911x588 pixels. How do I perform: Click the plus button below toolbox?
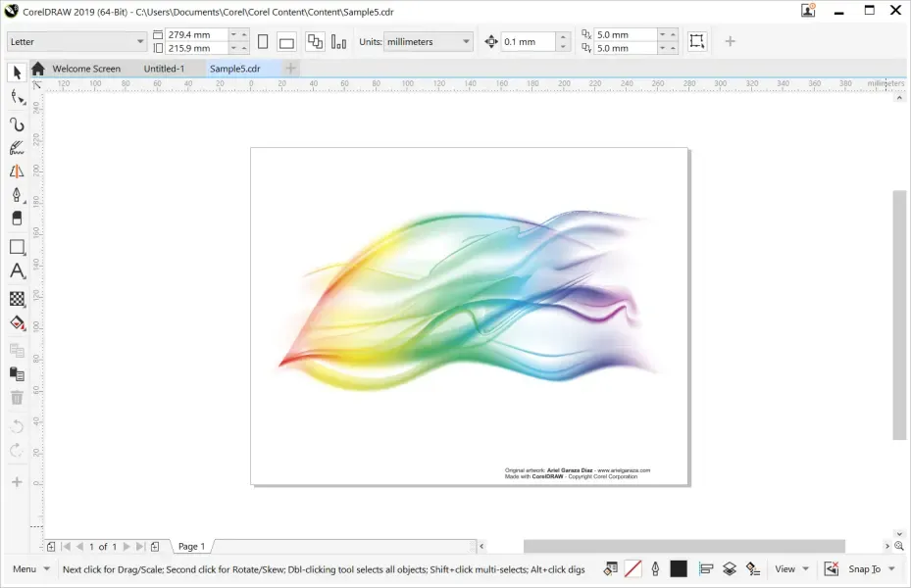coord(17,482)
